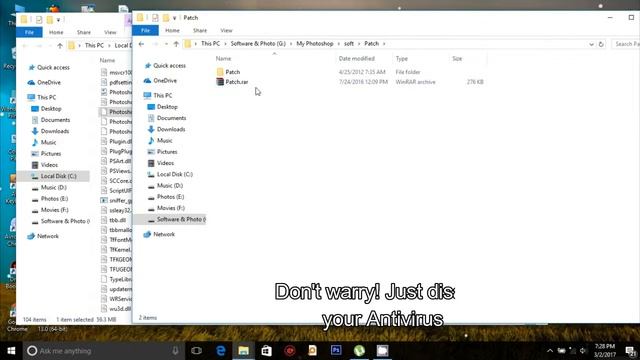Refresh the Patch folder view
Image resolution: width=640 pixels, height=360 pixels.
[601, 44]
